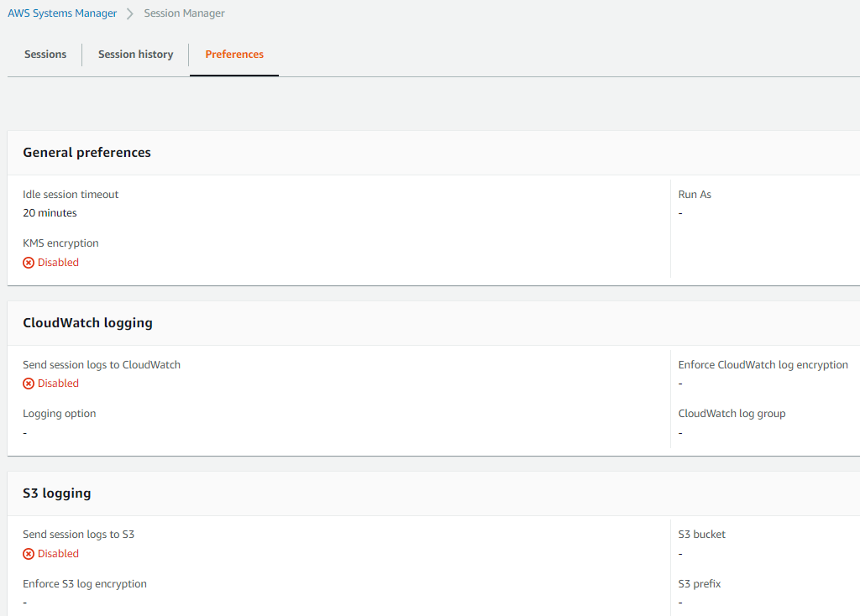Click the S3 bucket label
This screenshot has height=616, width=860.
701,535
